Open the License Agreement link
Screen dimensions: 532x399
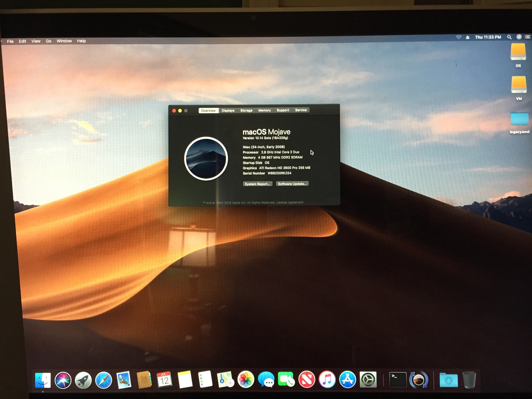pos(290,202)
